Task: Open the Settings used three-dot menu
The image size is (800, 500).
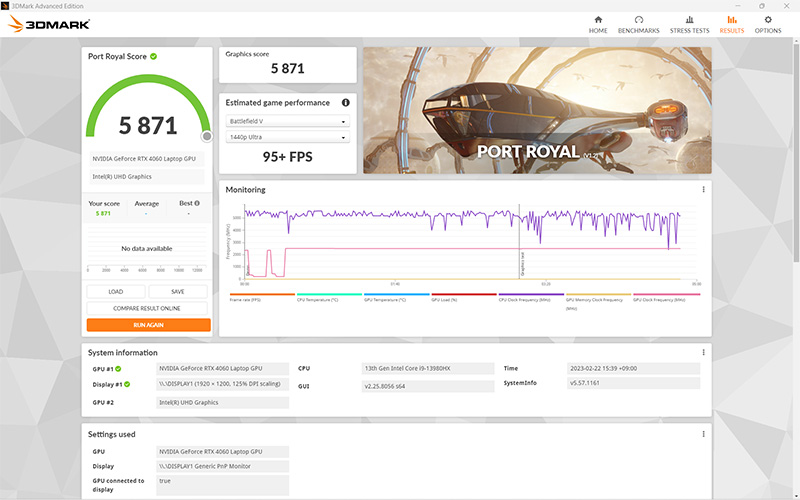Action: (x=703, y=435)
